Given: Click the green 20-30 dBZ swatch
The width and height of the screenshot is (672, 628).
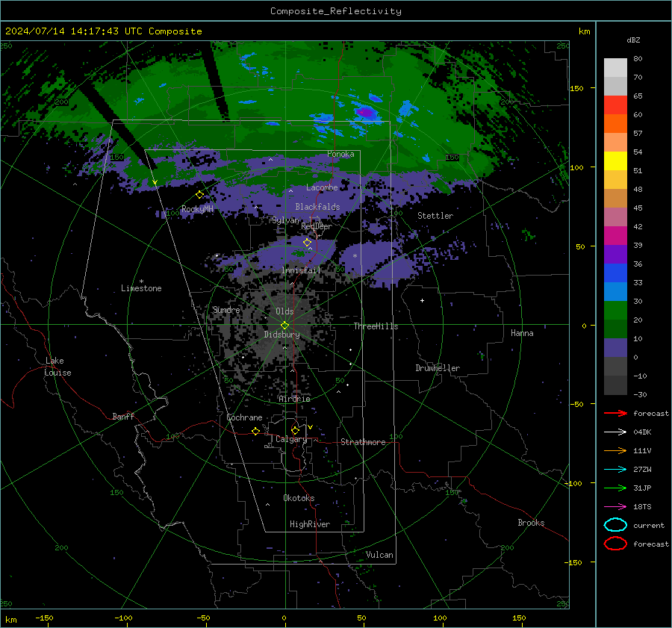Looking at the screenshot, I should [615, 311].
